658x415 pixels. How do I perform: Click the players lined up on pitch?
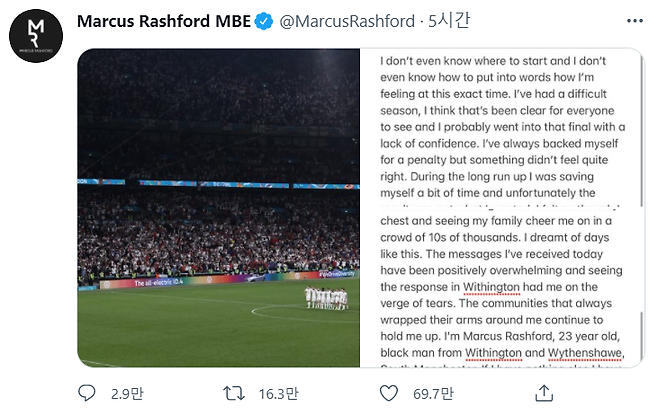click(x=326, y=298)
